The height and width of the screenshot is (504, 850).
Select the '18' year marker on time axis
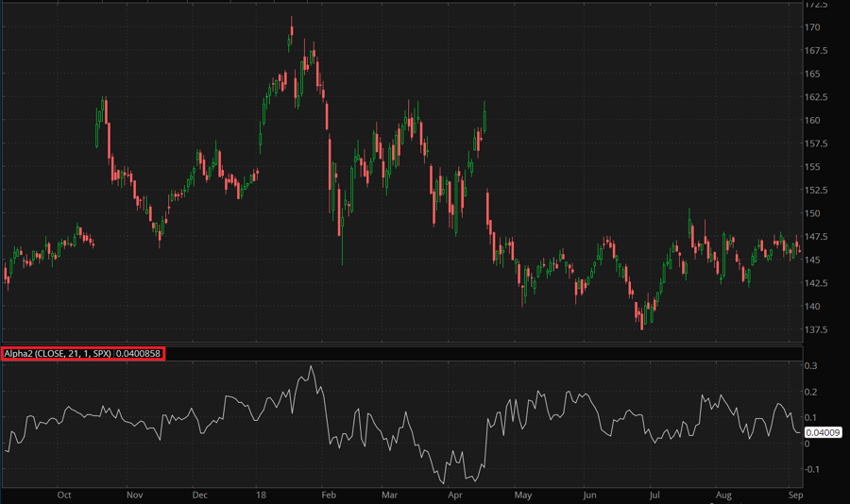click(262, 495)
